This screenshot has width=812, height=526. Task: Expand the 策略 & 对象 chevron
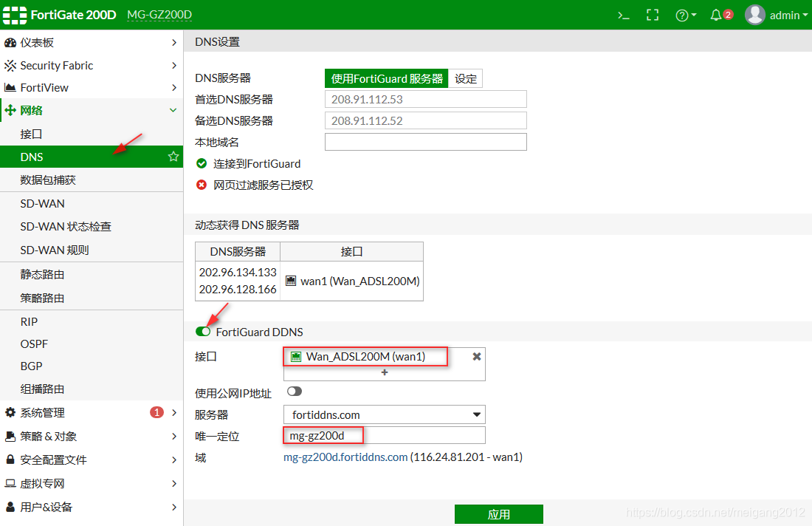[x=174, y=437]
